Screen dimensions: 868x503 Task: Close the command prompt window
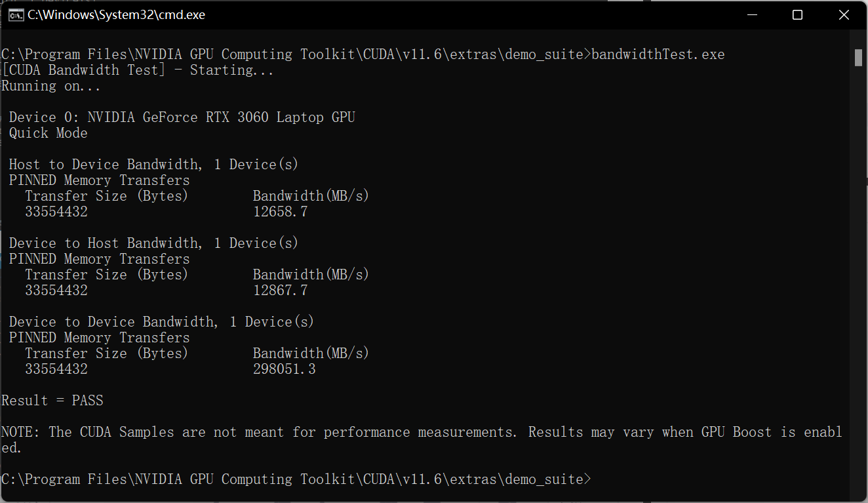[843, 15]
